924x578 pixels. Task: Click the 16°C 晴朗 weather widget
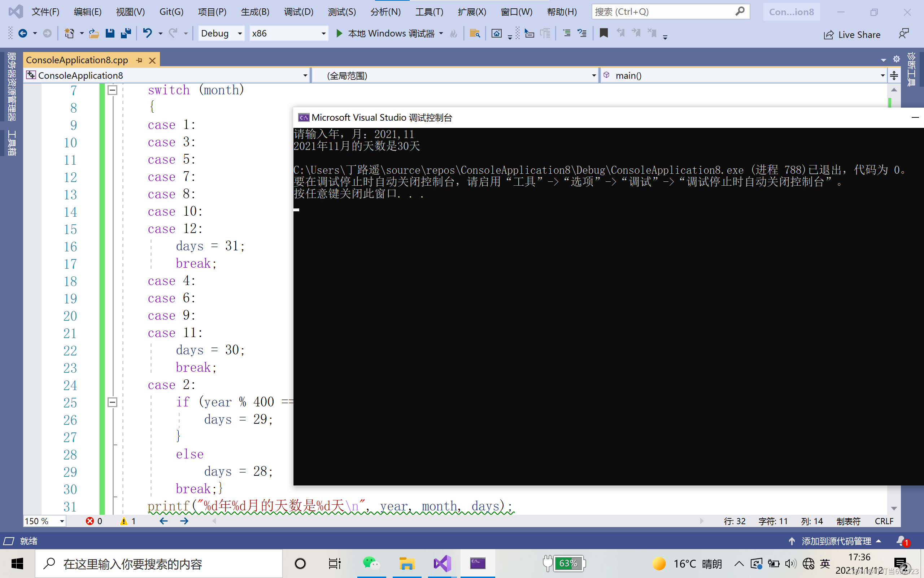pyautogui.click(x=687, y=564)
